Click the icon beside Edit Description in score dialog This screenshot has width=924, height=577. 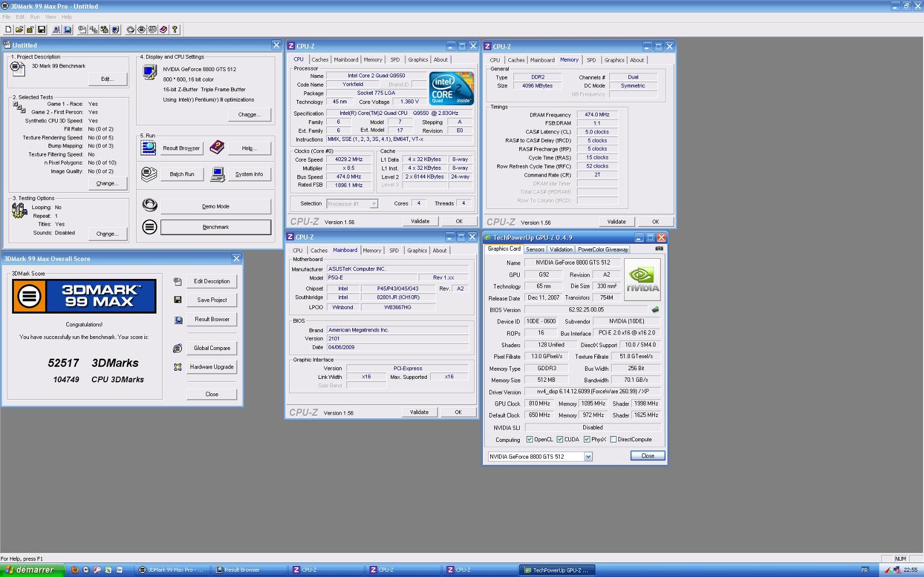[x=177, y=281]
